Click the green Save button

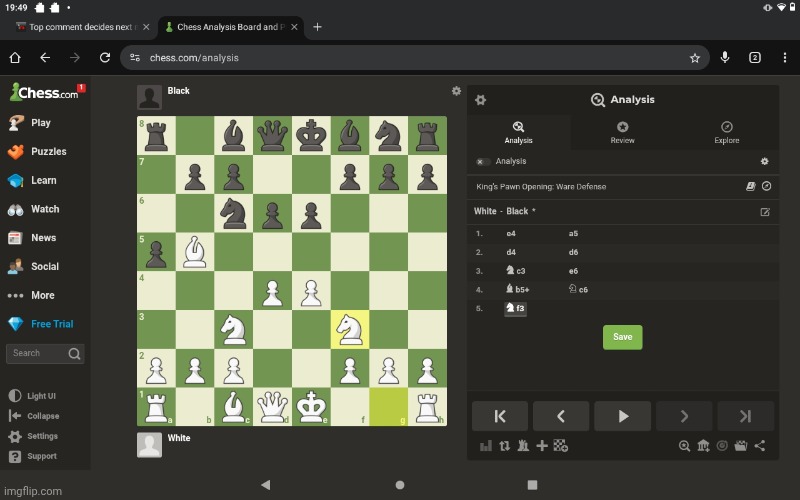622,337
